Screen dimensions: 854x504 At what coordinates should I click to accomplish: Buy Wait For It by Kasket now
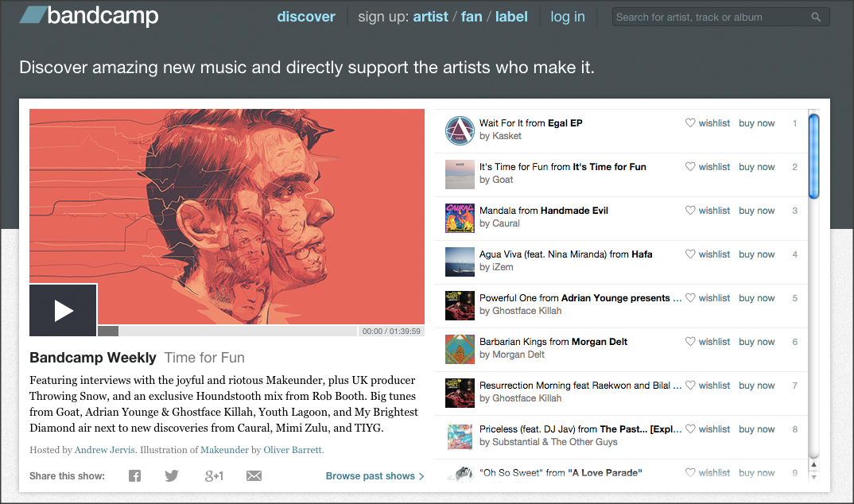pyautogui.click(x=756, y=123)
